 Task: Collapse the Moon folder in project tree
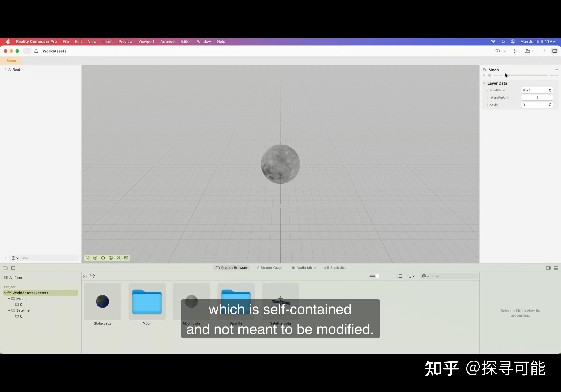(9, 298)
